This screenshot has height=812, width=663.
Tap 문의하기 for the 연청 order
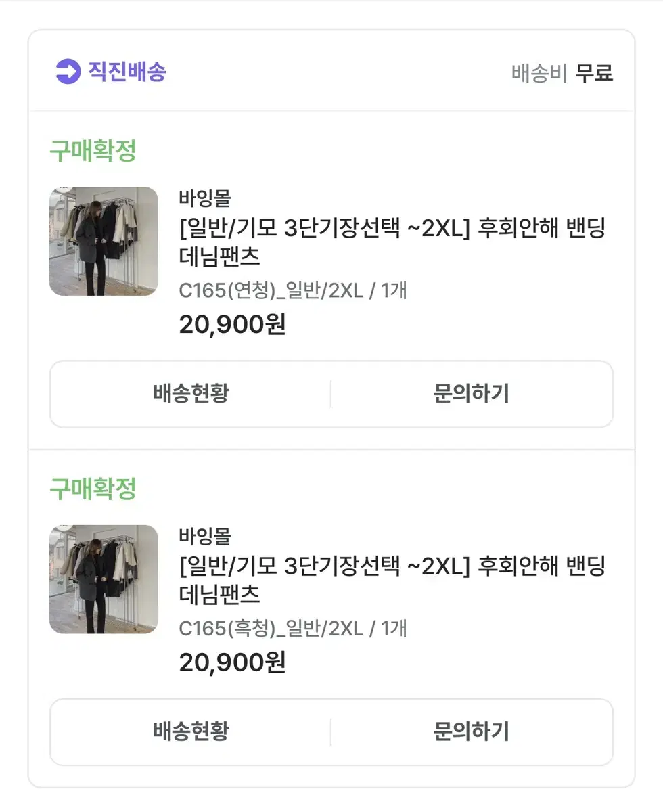click(x=472, y=394)
